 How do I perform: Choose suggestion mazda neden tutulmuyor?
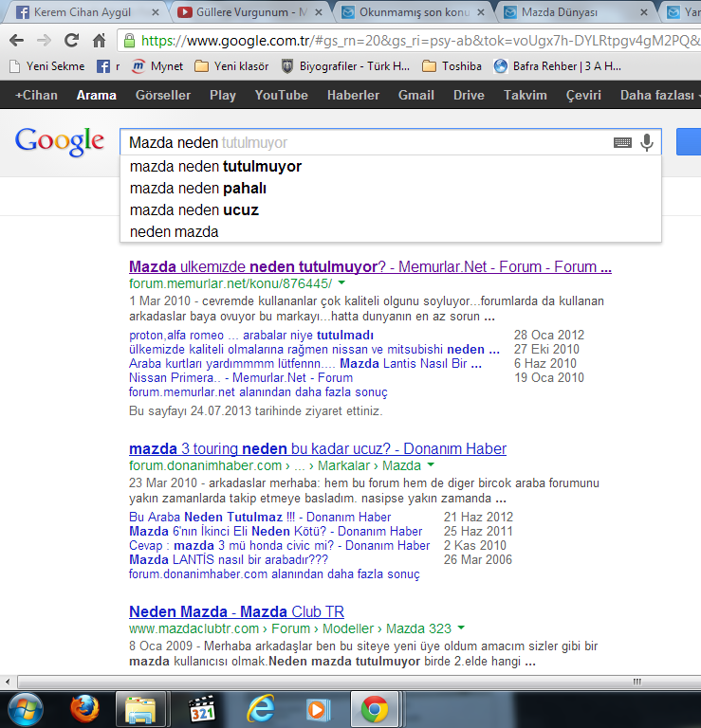pyautogui.click(x=390, y=166)
